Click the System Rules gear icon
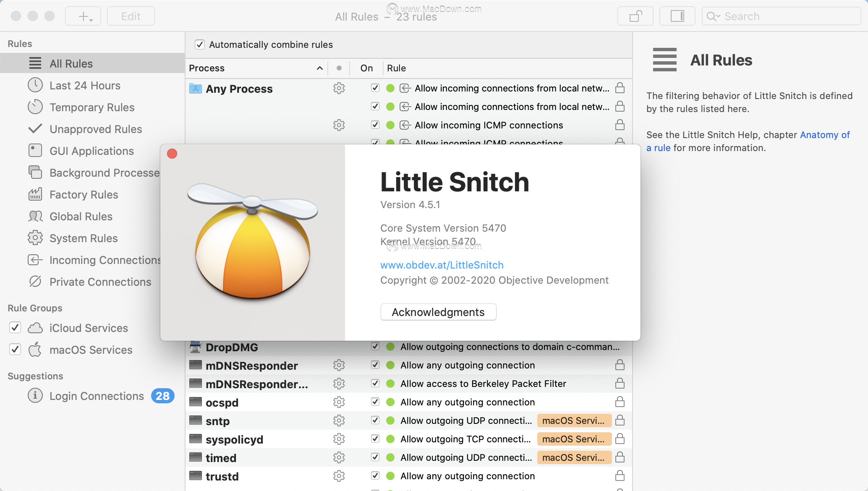 tap(35, 238)
